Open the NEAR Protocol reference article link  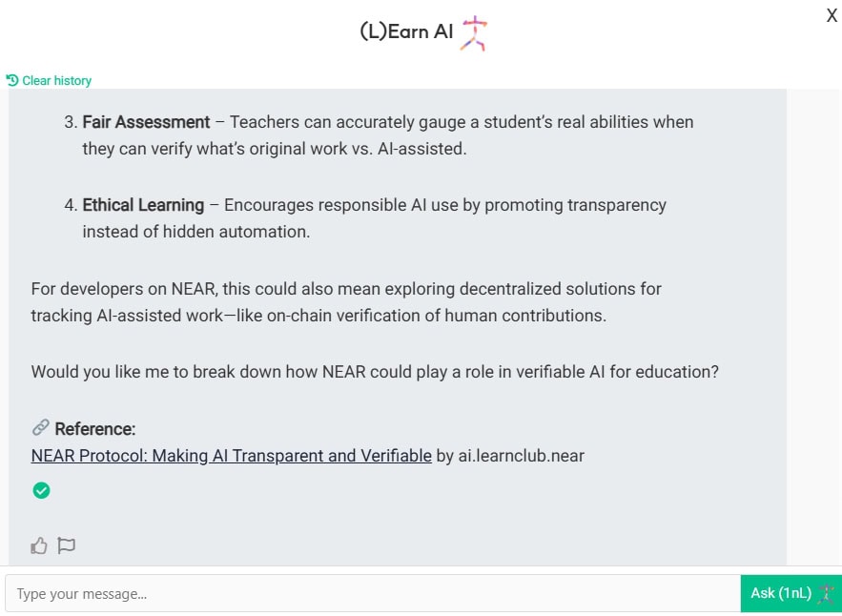pyautogui.click(x=231, y=456)
